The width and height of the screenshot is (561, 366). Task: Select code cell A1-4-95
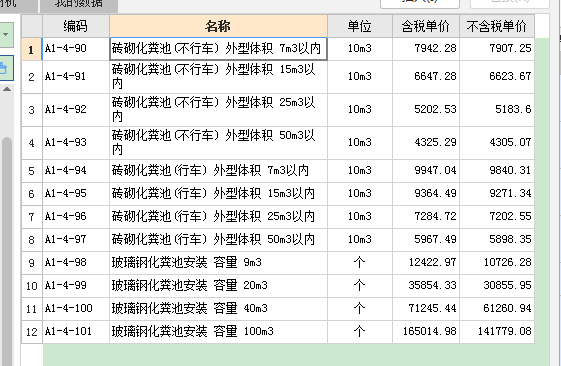76,194
